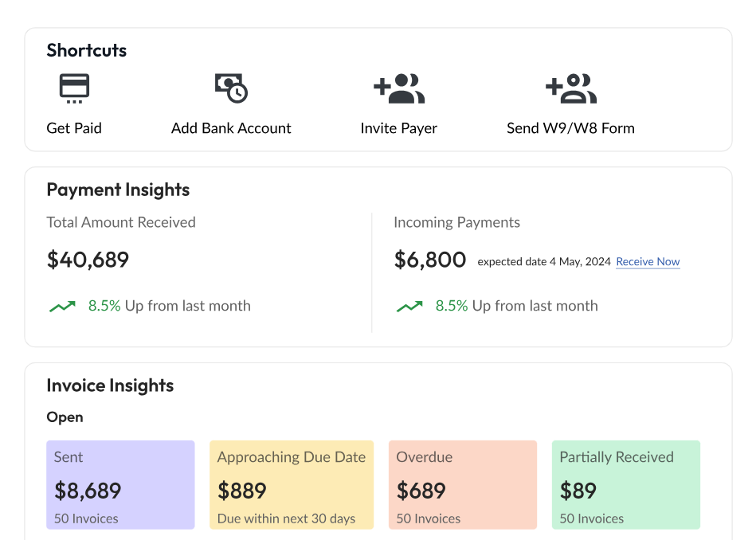Image resolution: width=756 pixels, height=540 pixels.
Task: Click the green trend arrow under Incoming Payments
Action: [409, 305]
